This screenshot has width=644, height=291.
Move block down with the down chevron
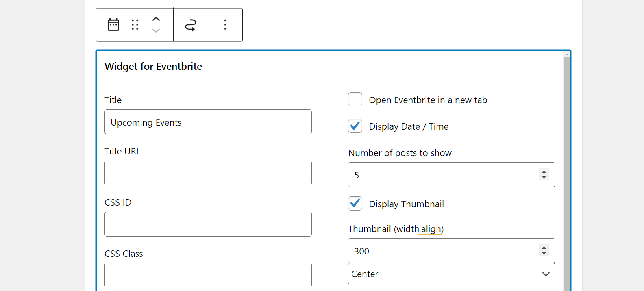click(156, 30)
